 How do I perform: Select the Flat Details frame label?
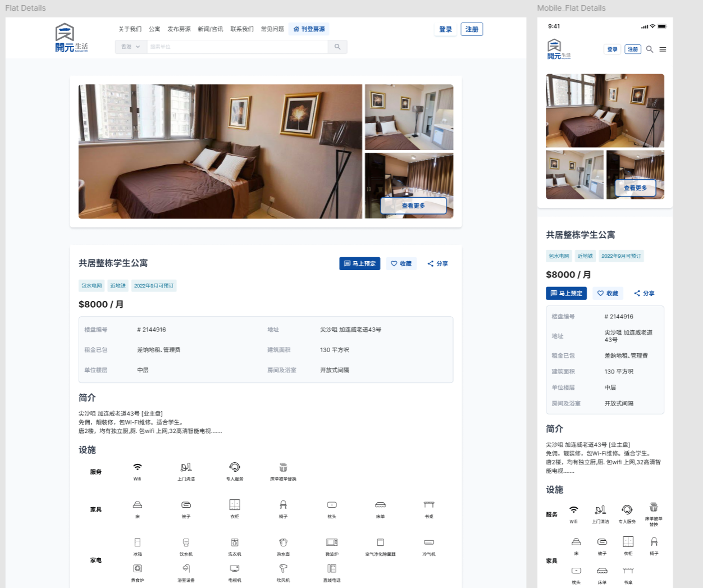(x=25, y=8)
